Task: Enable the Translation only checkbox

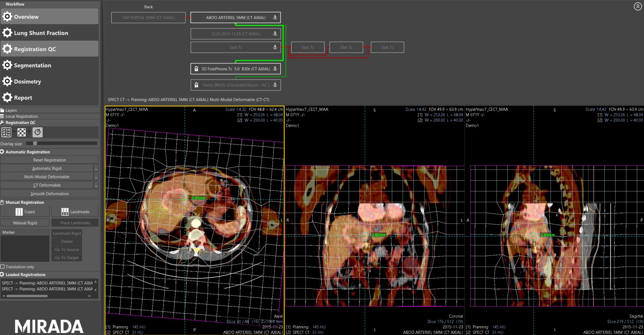Action: pyautogui.click(x=2, y=267)
